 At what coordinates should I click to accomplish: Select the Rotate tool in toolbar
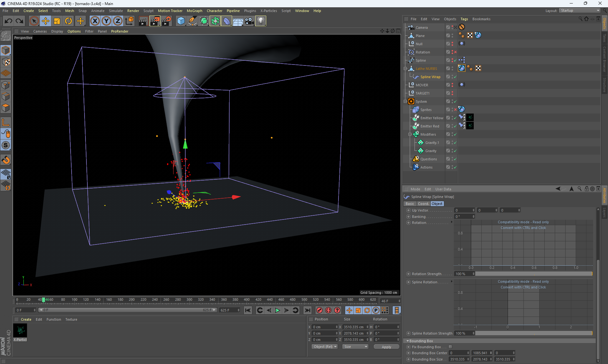click(x=68, y=21)
